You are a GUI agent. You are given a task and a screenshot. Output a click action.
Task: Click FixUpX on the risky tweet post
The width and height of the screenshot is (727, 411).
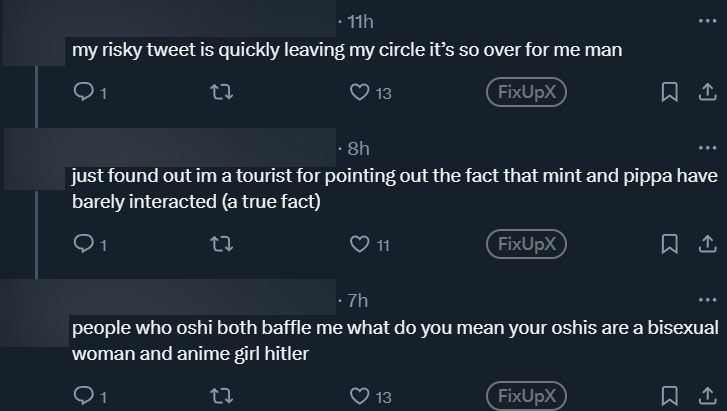(526, 93)
